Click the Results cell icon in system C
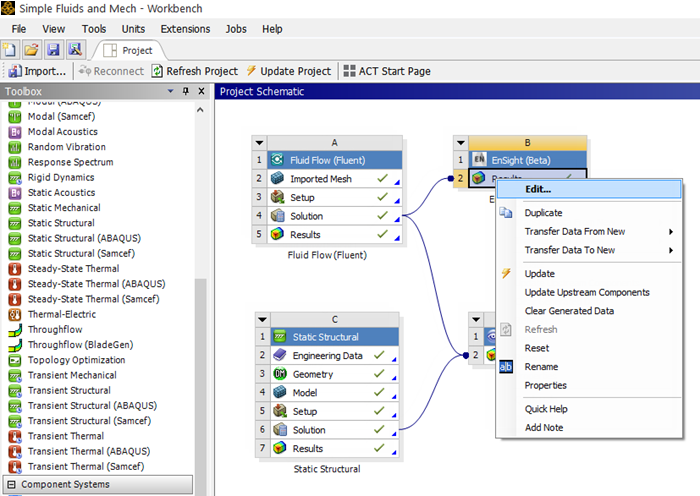Viewport: 700px width, 496px height. 280,448
